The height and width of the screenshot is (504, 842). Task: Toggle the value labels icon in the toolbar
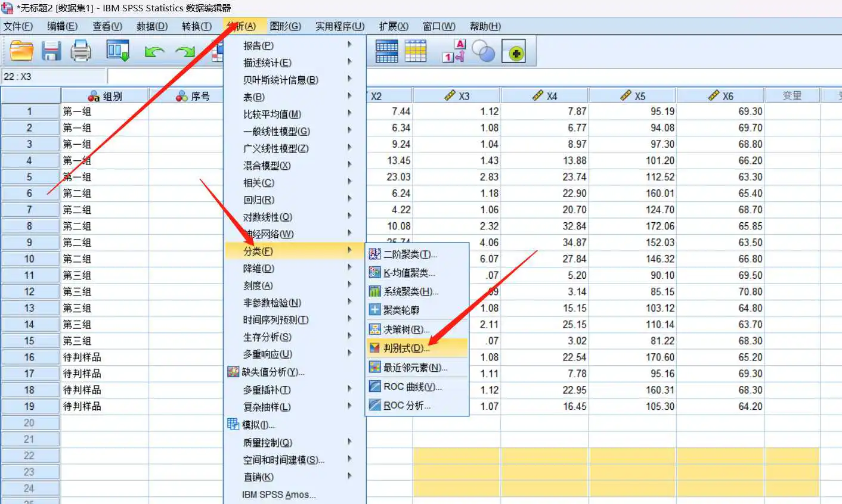453,51
